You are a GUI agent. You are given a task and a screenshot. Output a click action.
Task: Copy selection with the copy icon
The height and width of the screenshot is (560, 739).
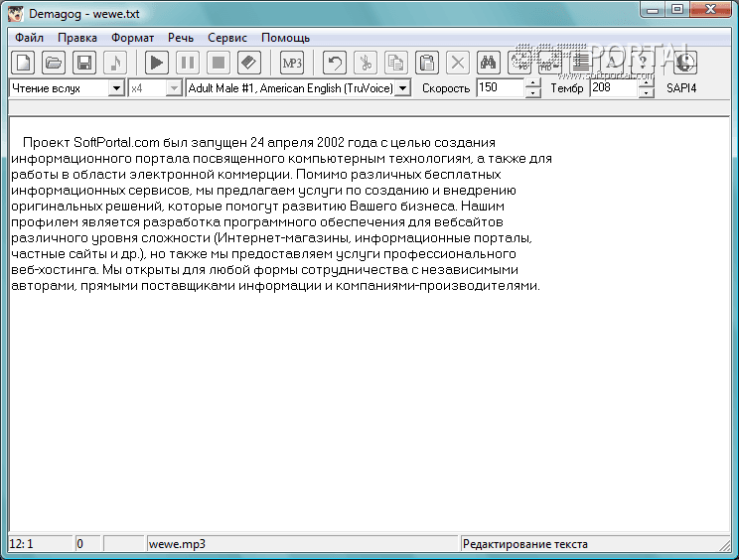pyautogui.click(x=396, y=63)
